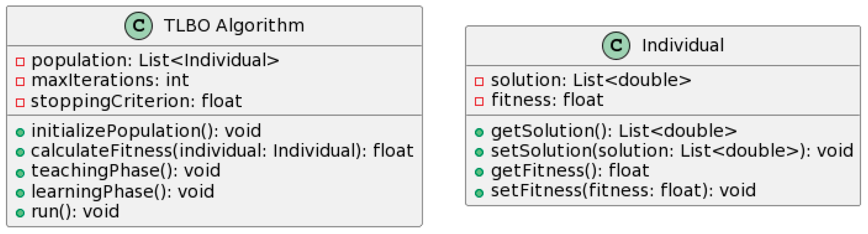
Task: Select the TLBO Algorithm class title
Action: click(x=234, y=26)
